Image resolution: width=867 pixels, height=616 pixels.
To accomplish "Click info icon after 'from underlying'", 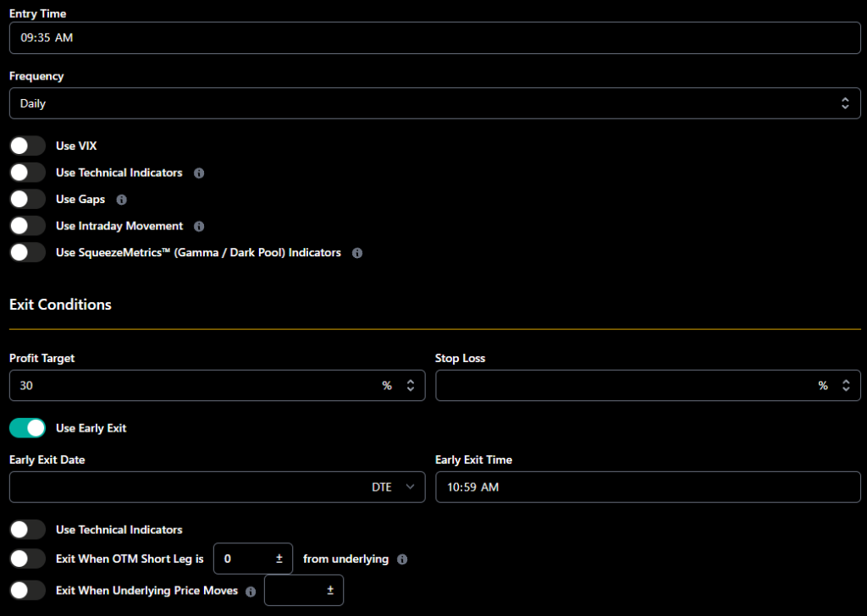I will tap(402, 559).
